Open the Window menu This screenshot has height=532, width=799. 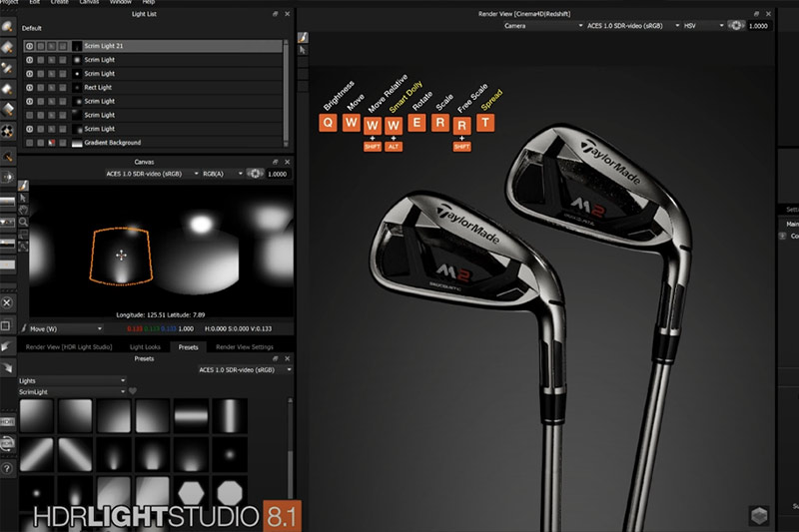[x=120, y=3]
